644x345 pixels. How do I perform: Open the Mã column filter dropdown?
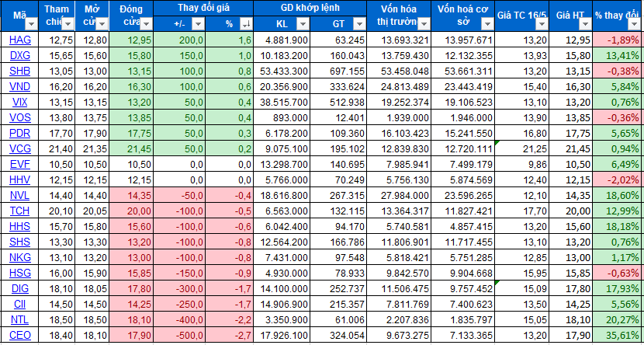click(31, 25)
